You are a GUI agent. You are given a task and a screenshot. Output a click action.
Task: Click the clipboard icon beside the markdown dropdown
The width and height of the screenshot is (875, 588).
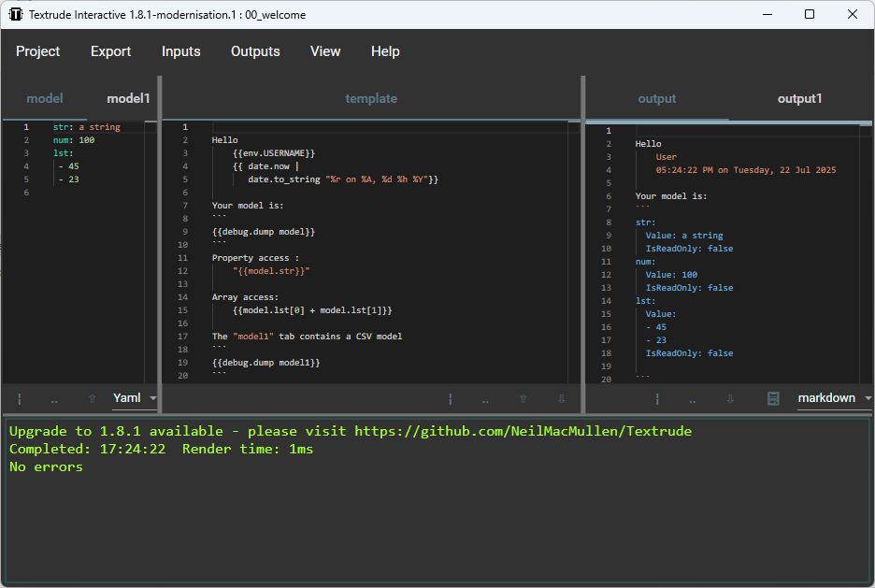tap(773, 398)
